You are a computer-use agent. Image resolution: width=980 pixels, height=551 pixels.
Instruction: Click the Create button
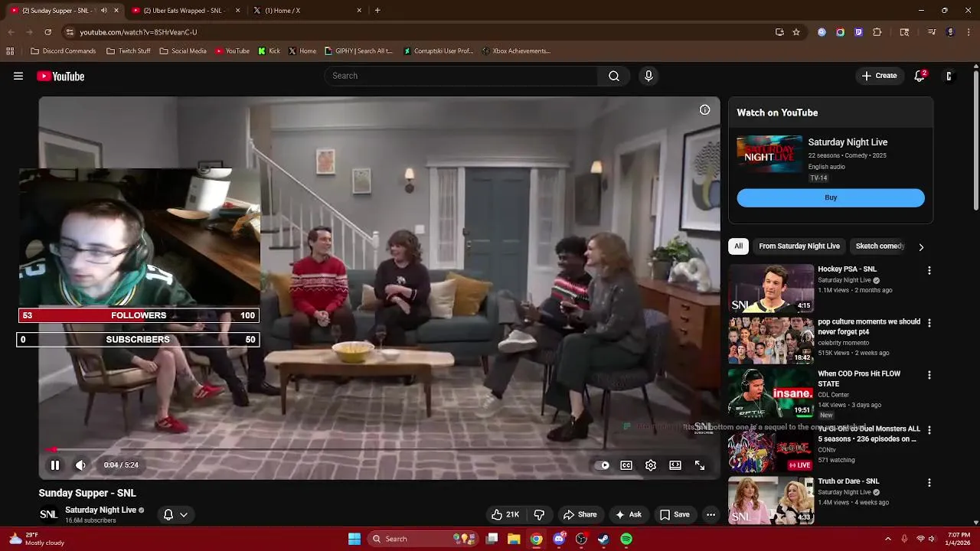[x=879, y=76]
